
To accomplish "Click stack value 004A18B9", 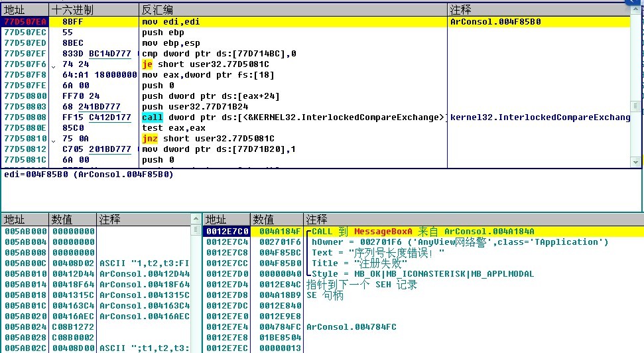I will point(280,295).
